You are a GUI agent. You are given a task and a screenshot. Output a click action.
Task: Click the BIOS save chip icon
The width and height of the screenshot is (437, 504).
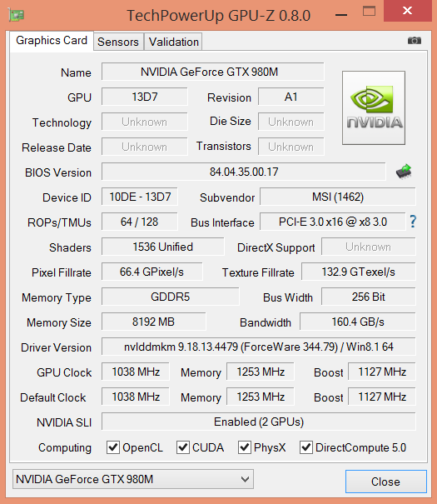coord(404,172)
